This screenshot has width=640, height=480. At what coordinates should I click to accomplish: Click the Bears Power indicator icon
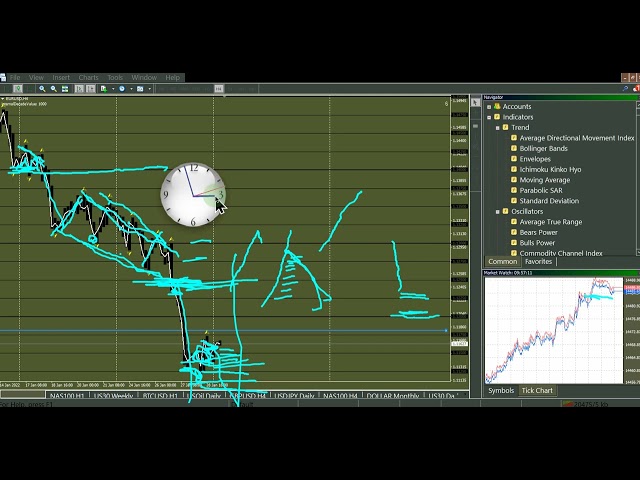(x=514, y=233)
